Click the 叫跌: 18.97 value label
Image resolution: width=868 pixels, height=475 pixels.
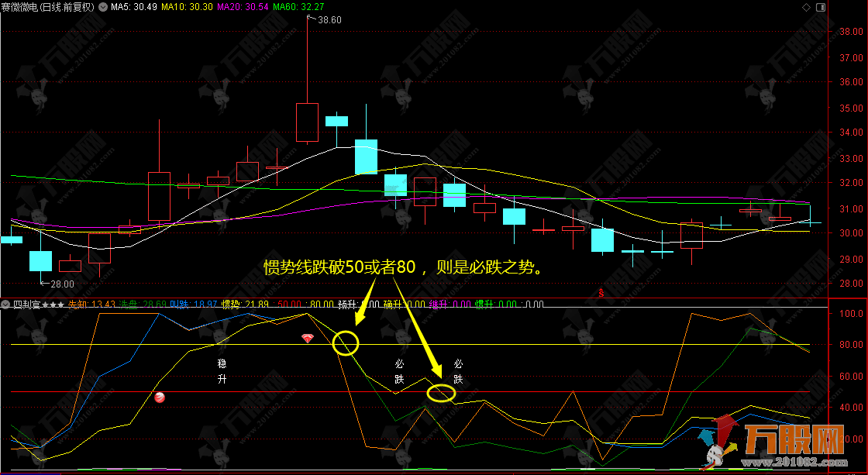(194, 304)
